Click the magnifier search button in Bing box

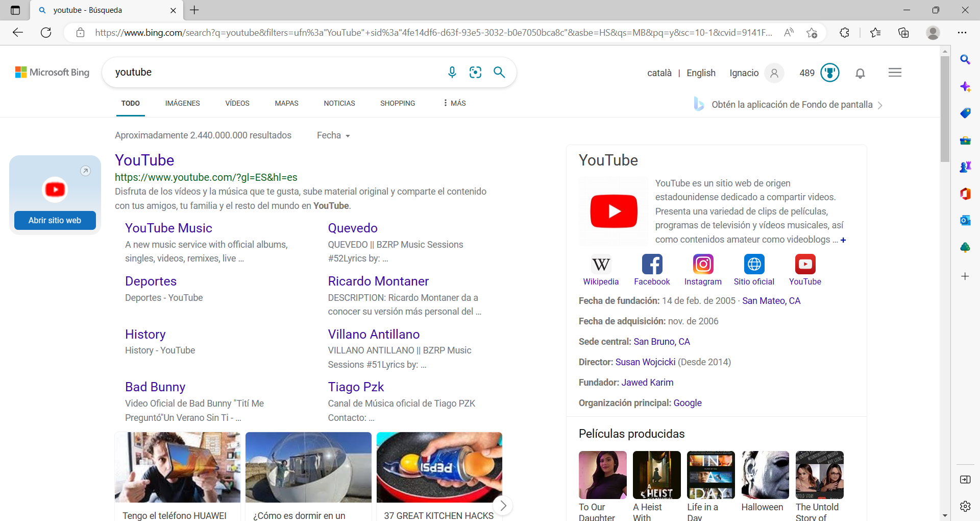(499, 73)
